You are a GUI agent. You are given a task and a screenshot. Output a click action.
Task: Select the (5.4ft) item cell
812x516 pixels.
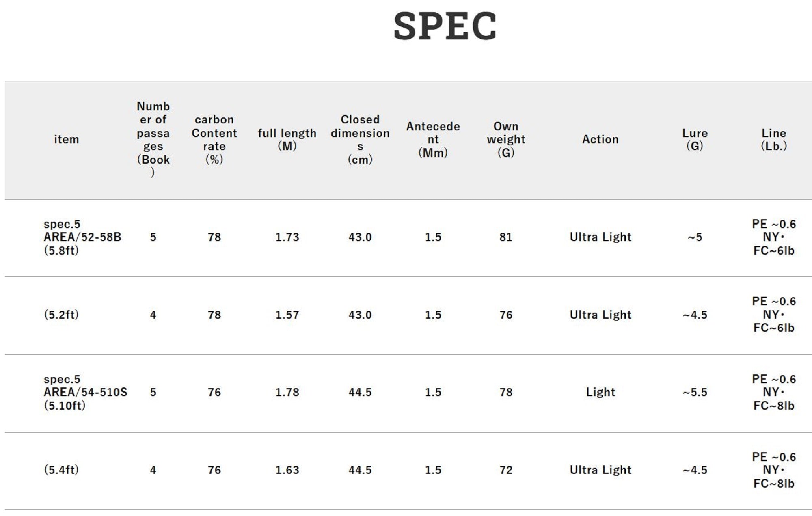pyautogui.click(x=61, y=470)
